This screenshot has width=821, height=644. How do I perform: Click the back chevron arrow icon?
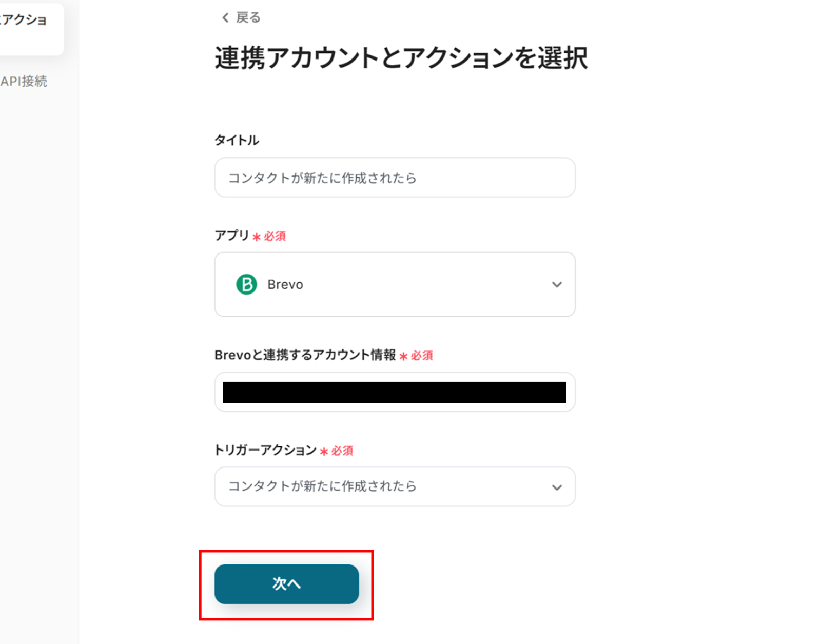pyautogui.click(x=225, y=18)
